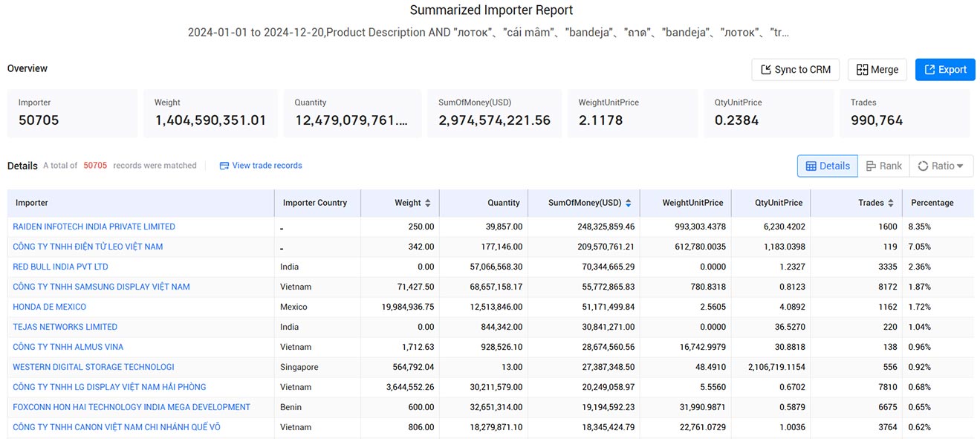Select the Trades 990,764 overview card
The height and width of the screenshot is (439, 980).
click(x=904, y=113)
